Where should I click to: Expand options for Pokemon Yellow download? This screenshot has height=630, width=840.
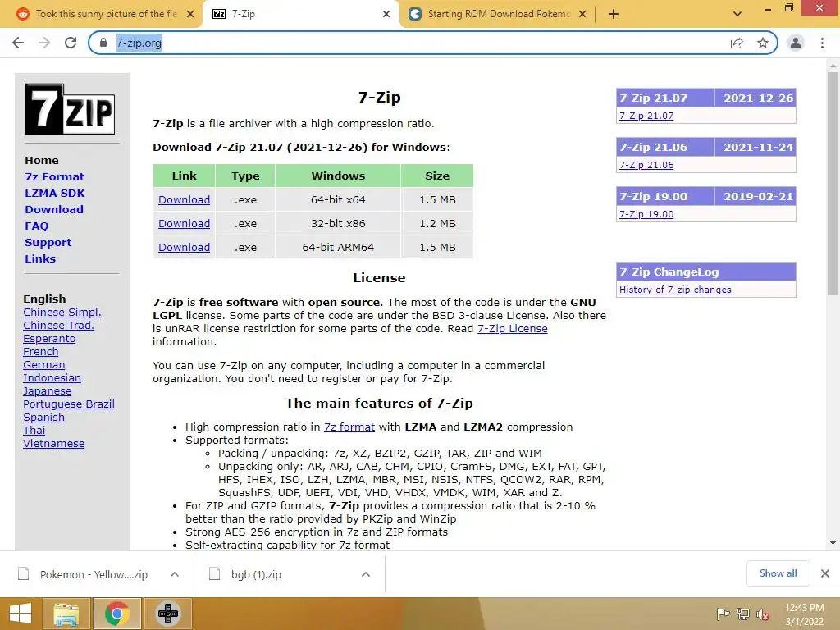[x=175, y=574]
